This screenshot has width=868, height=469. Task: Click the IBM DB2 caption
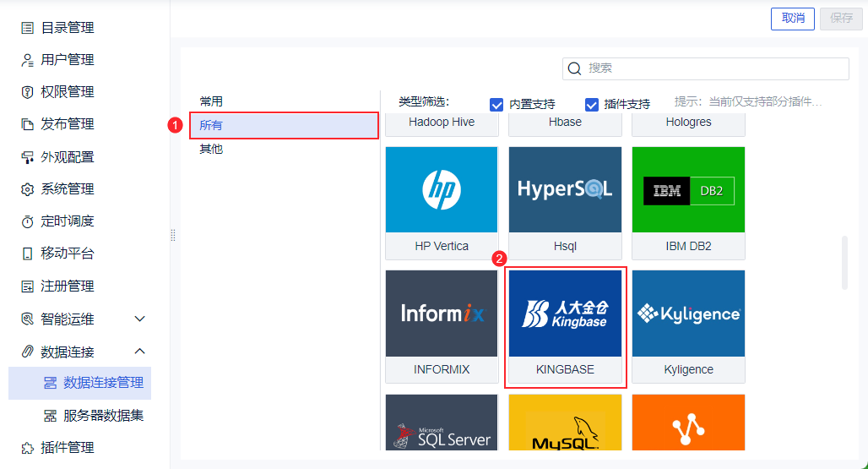click(689, 246)
